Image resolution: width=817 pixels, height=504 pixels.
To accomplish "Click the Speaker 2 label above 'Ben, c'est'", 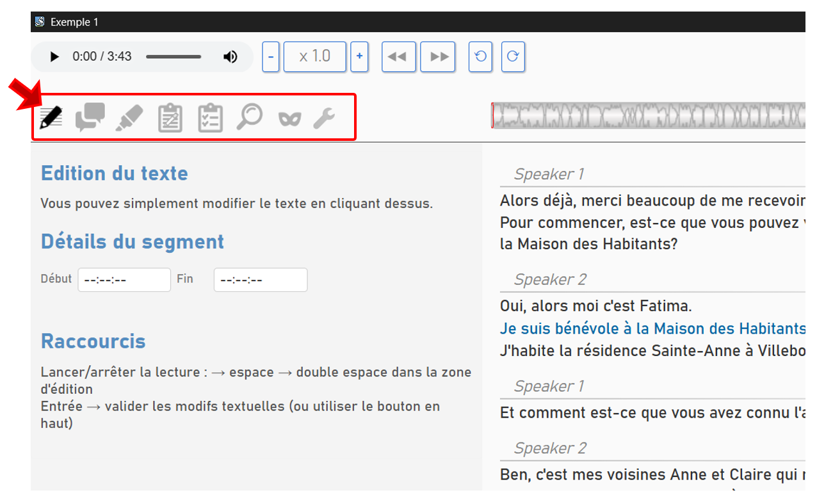I will [550, 448].
